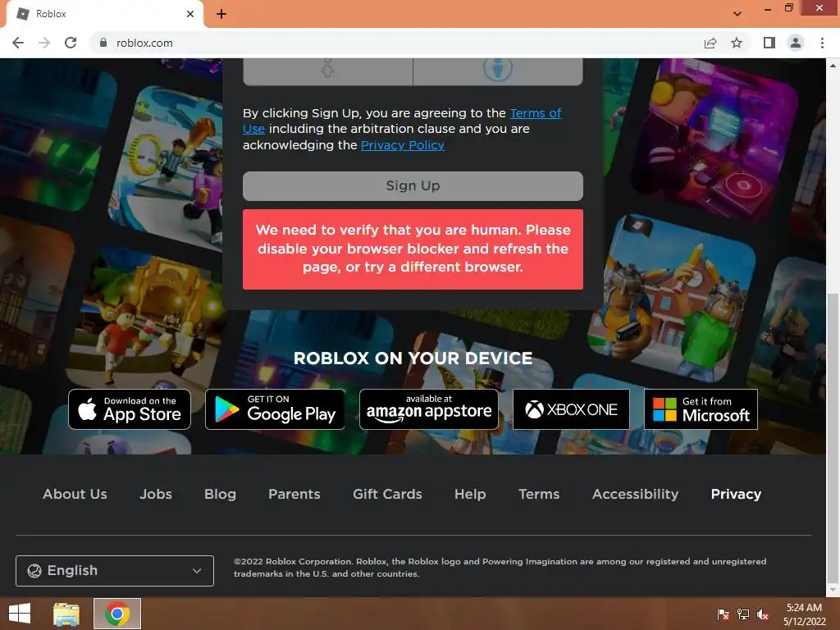Select the male gender icon button
The height and width of the screenshot is (630, 840).
coord(498,71)
